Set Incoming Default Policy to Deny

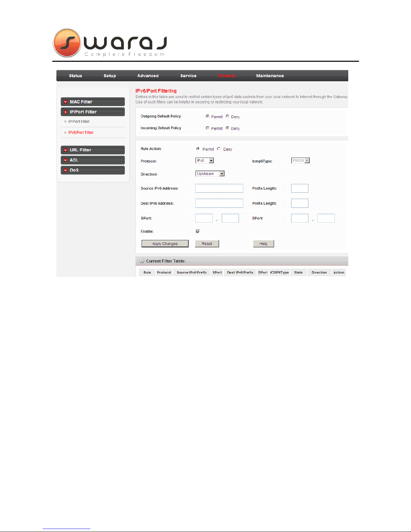coord(227,128)
